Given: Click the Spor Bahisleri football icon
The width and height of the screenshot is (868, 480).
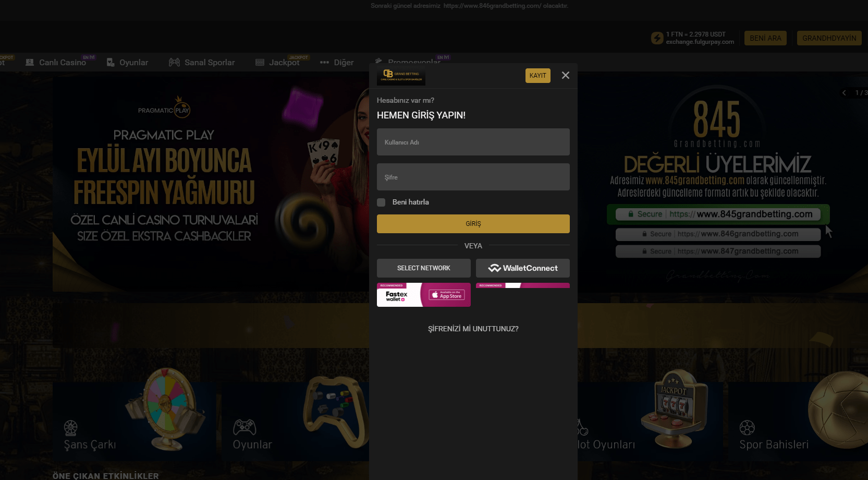Looking at the screenshot, I should [x=748, y=427].
